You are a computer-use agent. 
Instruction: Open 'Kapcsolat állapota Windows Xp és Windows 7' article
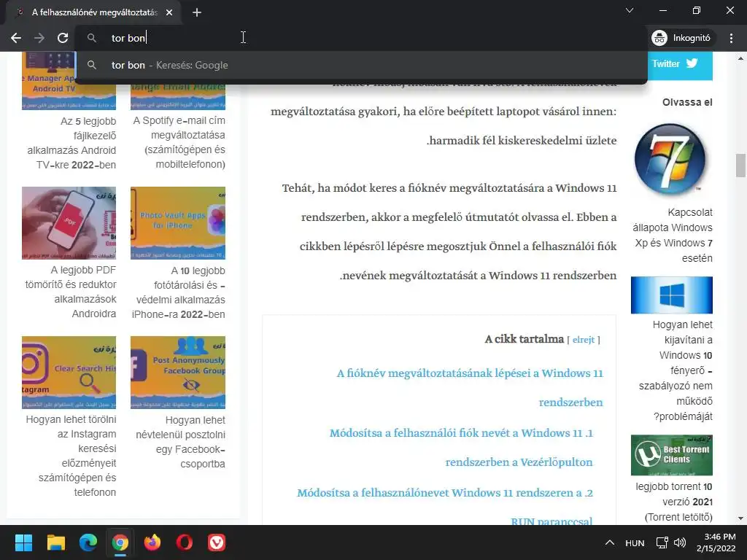(672, 236)
